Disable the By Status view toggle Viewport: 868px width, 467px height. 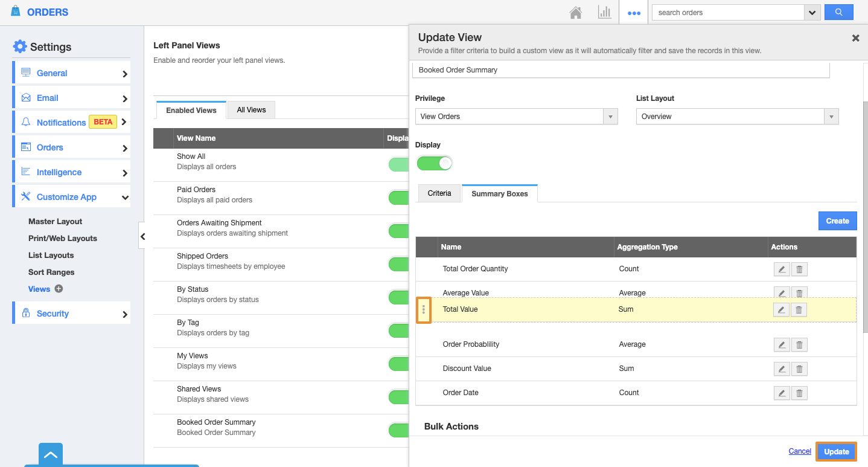(398, 297)
